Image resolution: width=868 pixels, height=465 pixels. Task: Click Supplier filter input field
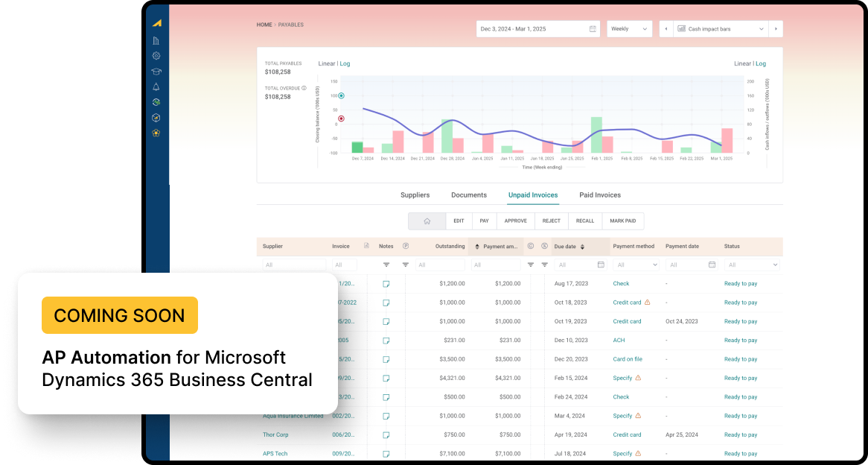(295, 265)
